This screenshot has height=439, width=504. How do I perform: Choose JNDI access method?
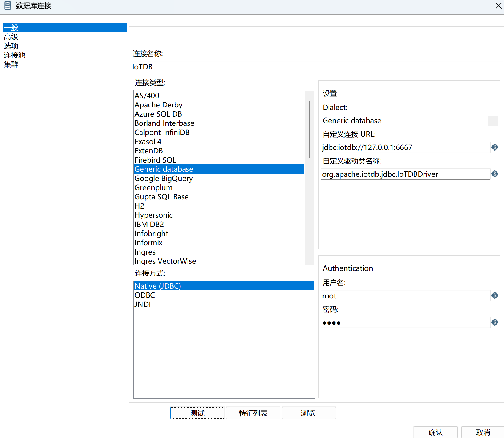tap(224, 304)
